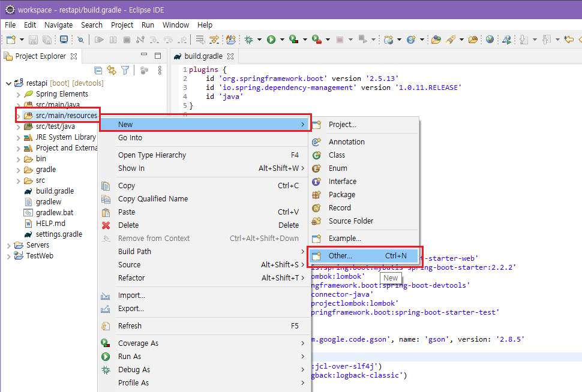Viewport: 582px width, 392px height.
Task: Click the New wizard toolbar icon
Action: click(x=11, y=40)
